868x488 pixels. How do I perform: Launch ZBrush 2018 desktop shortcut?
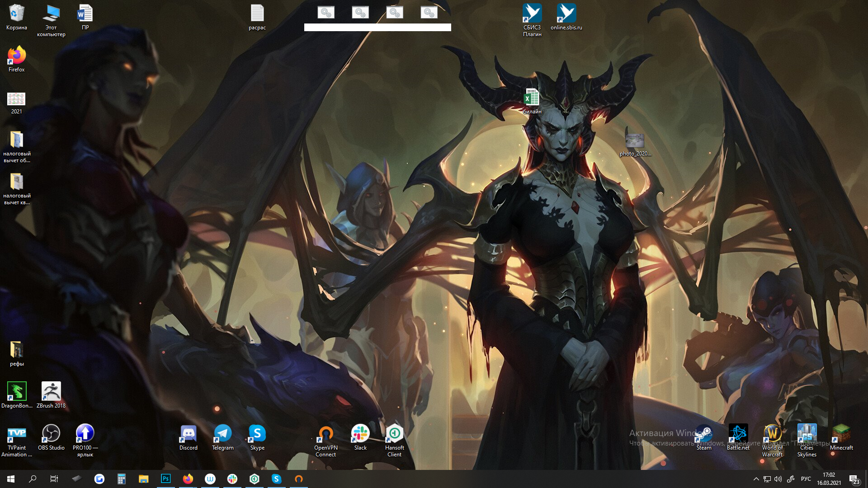coord(51,395)
